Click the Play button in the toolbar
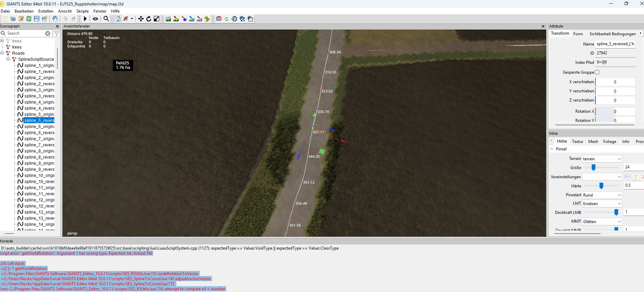Image resolution: width=644 pixels, height=292 pixels. [x=85, y=19]
